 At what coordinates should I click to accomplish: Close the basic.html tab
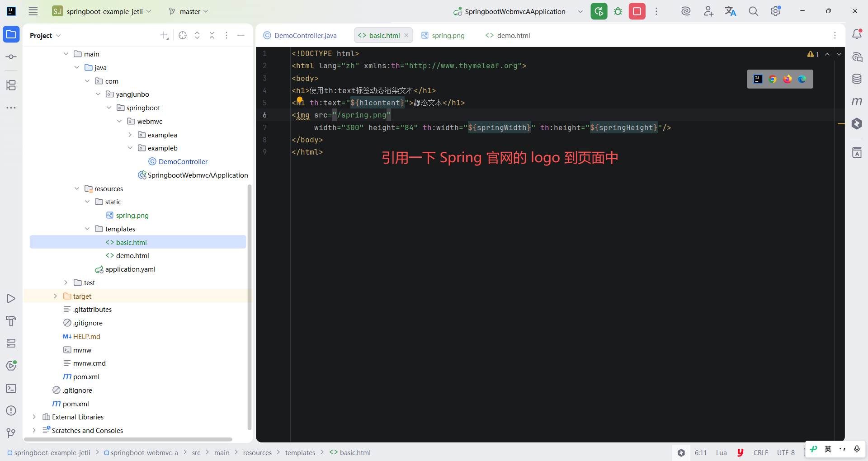406,35
